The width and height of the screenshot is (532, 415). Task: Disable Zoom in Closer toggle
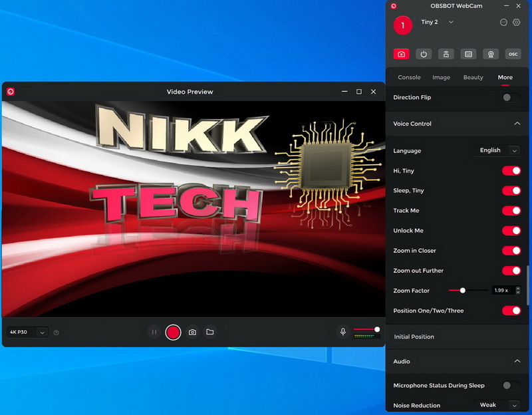[511, 251]
